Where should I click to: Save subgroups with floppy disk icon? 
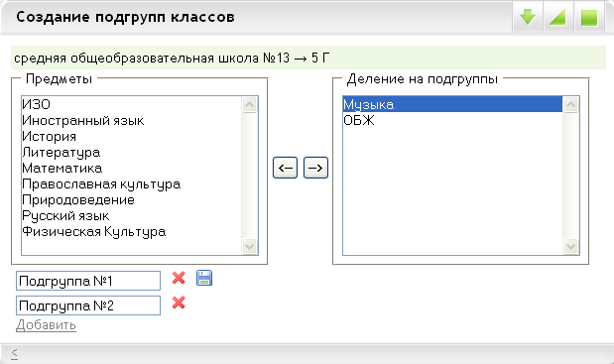[204, 278]
